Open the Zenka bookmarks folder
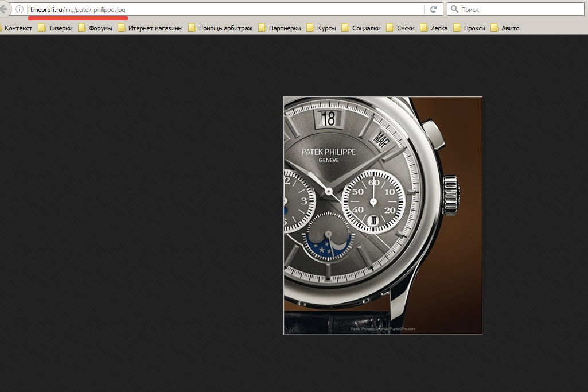588x392 pixels. (x=434, y=28)
